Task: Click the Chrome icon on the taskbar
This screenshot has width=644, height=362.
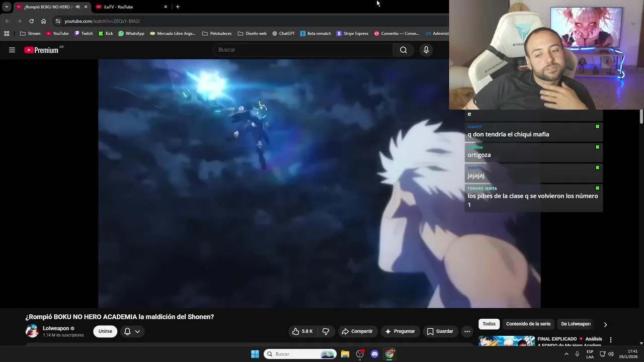Action: [x=389, y=354]
